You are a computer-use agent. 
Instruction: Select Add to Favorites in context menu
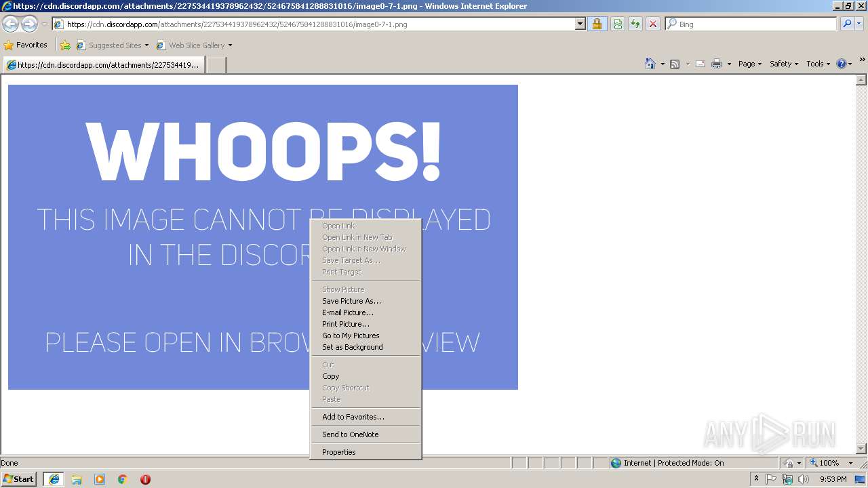[x=366, y=417]
